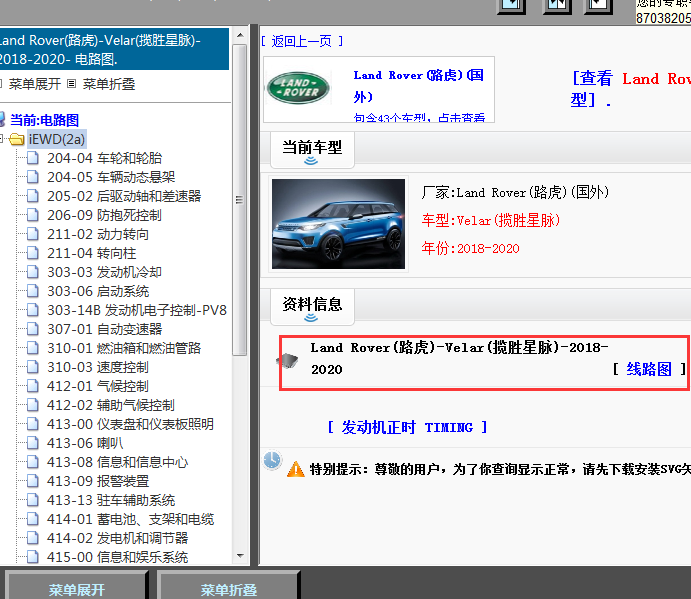
Task: Collapse the iEWD(2a) tree node
Action: (2, 139)
